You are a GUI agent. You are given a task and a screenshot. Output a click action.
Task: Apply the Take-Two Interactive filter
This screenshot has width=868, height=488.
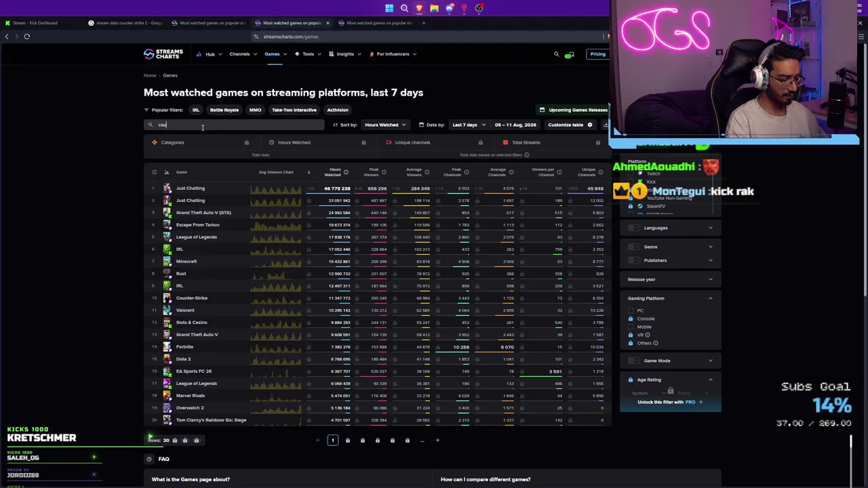pos(294,110)
